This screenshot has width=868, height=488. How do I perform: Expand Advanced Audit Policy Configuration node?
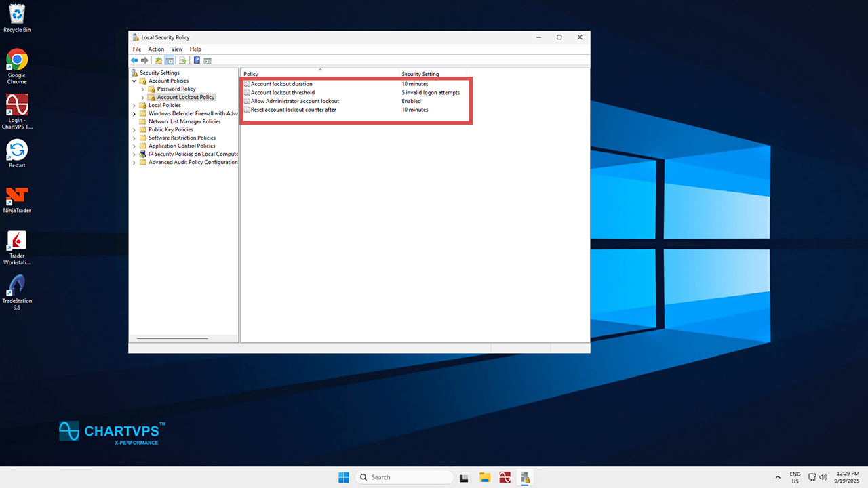(x=134, y=163)
